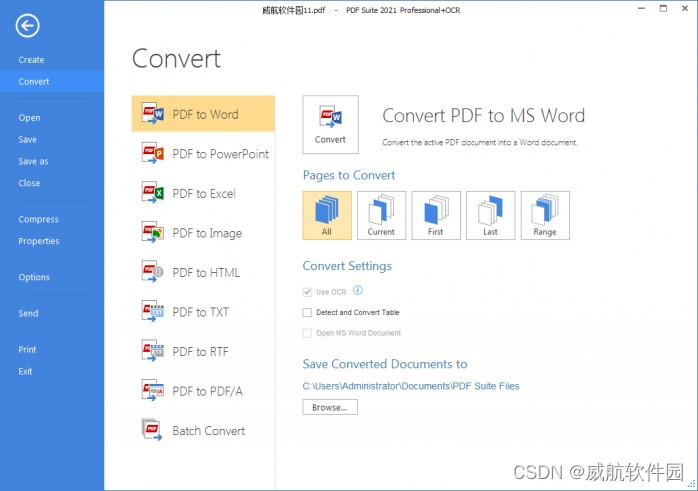The image size is (698, 491).
Task: Open Options from the sidebar
Action: click(x=34, y=277)
